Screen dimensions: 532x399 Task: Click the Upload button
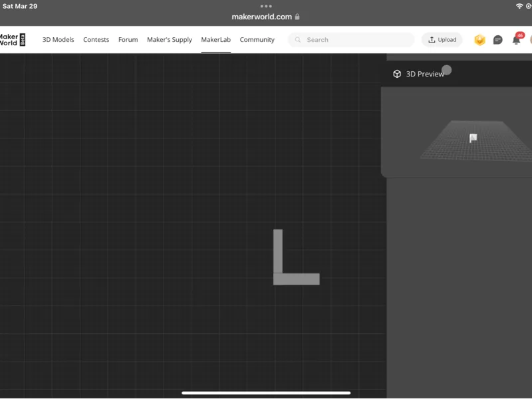click(x=442, y=40)
